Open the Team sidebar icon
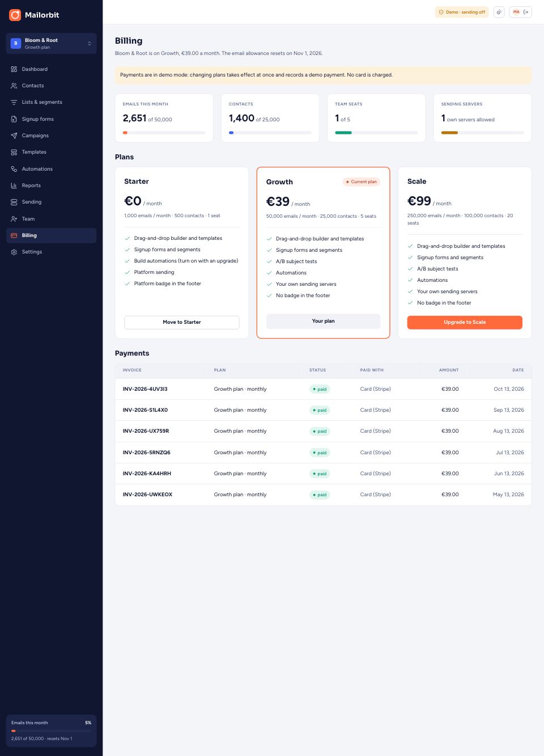This screenshot has width=544, height=756. click(14, 219)
